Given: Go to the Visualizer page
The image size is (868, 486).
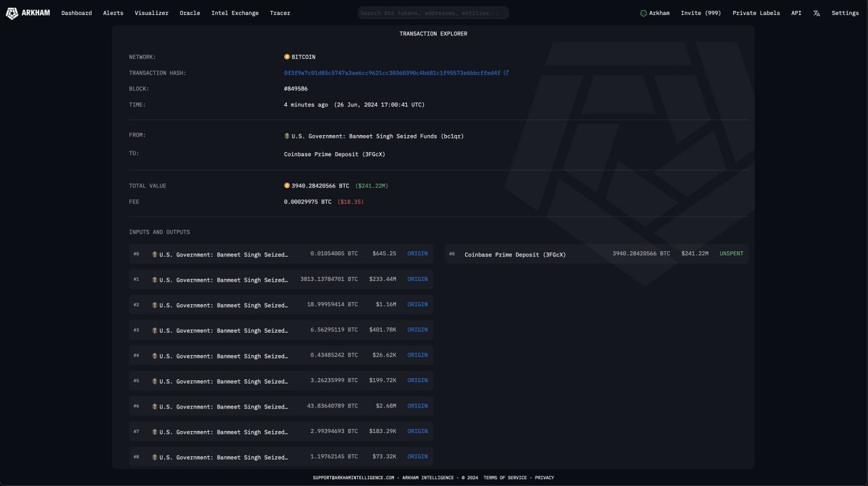Looking at the screenshot, I should pyautogui.click(x=151, y=13).
